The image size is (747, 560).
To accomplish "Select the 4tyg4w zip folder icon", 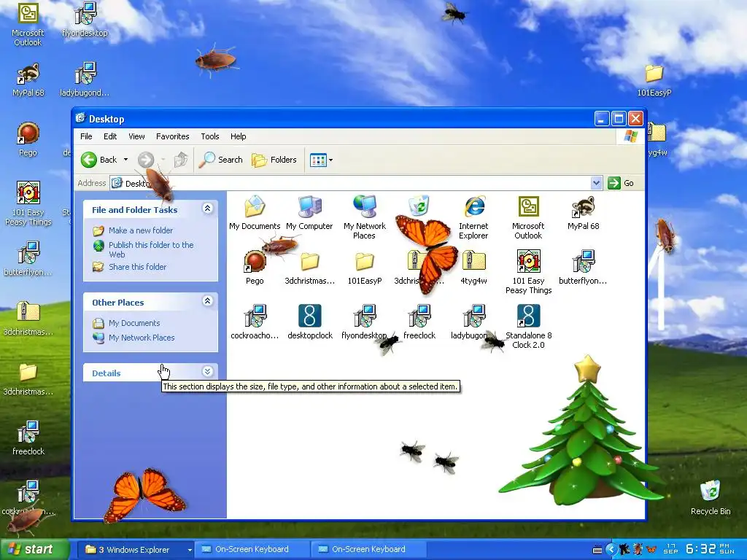I will 473,268.
